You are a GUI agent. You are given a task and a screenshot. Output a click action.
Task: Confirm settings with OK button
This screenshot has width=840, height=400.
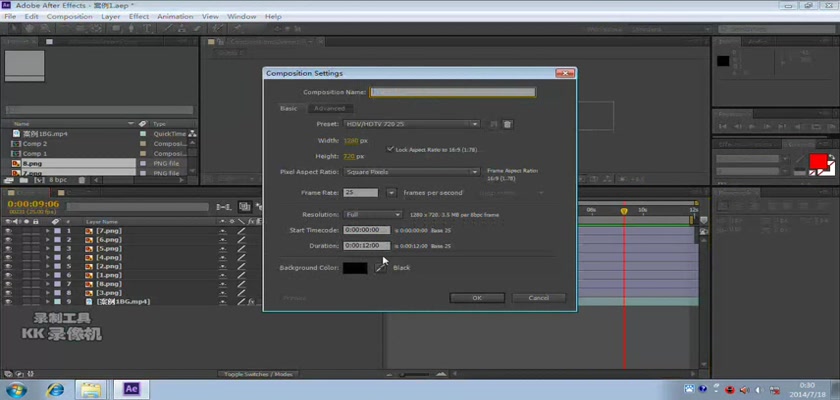click(477, 298)
